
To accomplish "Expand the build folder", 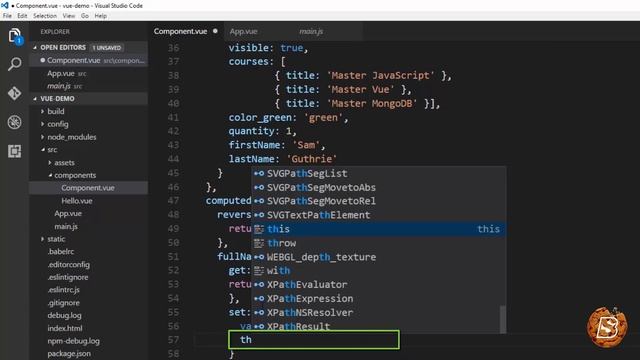I will (x=56, y=111).
